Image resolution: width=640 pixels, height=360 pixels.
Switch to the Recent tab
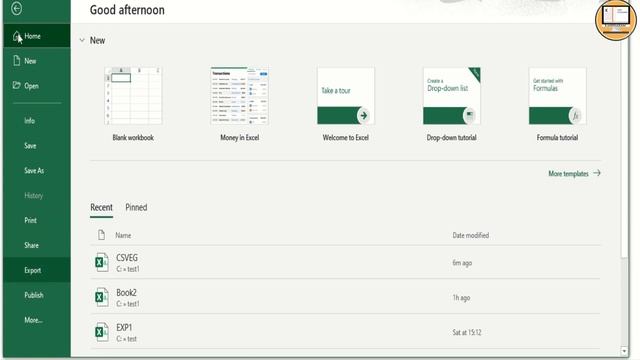101,207
